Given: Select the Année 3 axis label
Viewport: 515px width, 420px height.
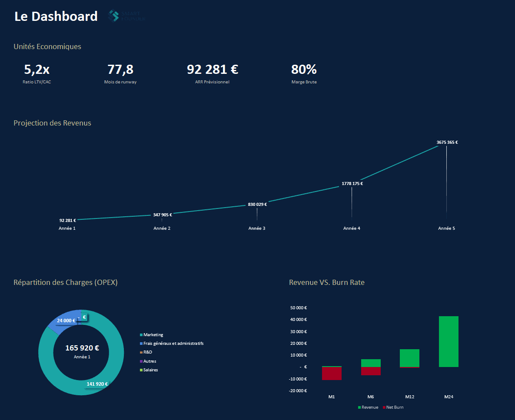Looking at the screenshot, I should [x=257, y=228].
